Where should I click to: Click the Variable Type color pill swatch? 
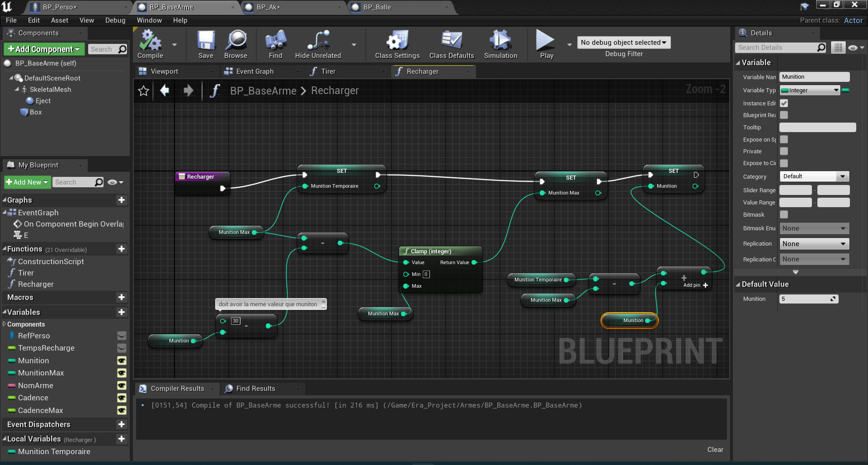pos(845,90)
